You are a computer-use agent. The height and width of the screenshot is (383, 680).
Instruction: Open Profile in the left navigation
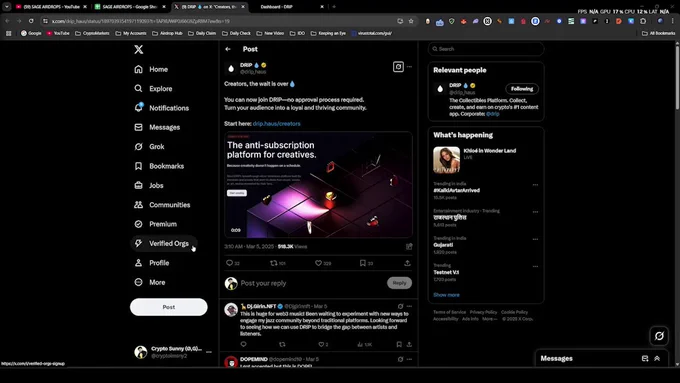pos(151,263)
